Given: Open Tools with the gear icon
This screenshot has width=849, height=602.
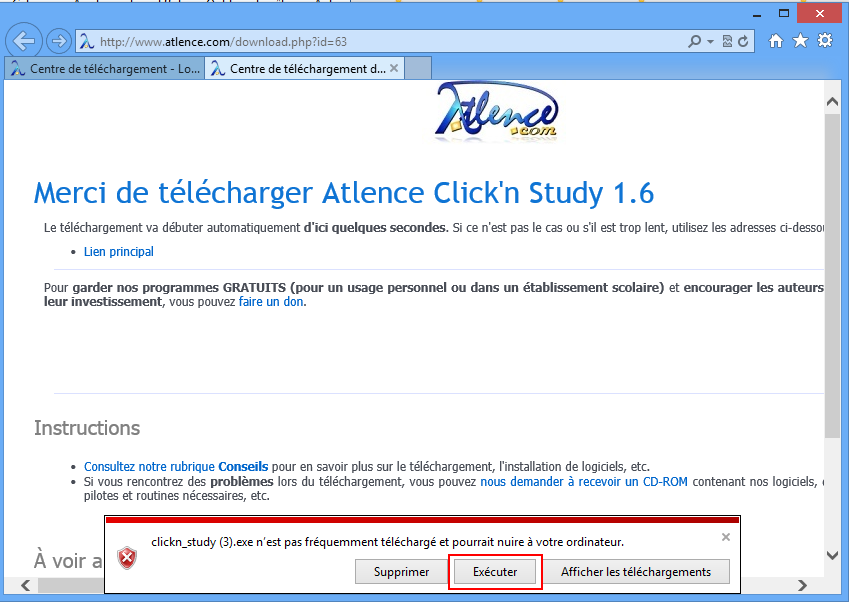Looking at the screenshot, I should [x=825, y=41].
